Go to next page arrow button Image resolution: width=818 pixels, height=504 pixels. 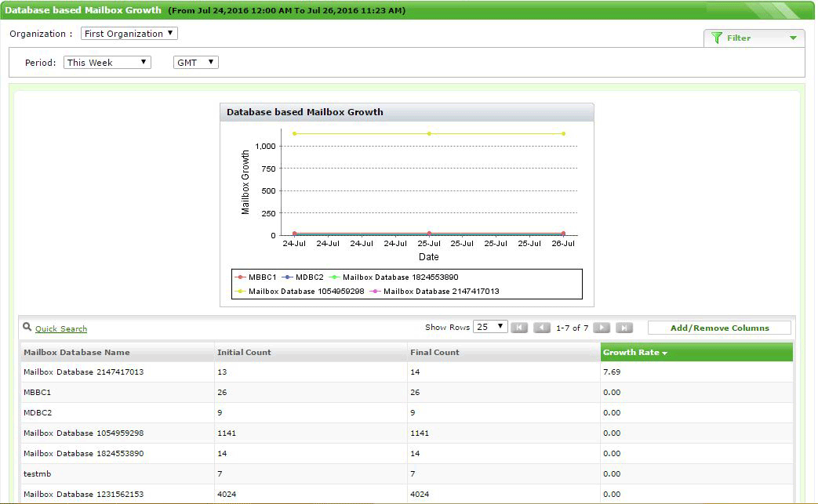click(602, 328)
